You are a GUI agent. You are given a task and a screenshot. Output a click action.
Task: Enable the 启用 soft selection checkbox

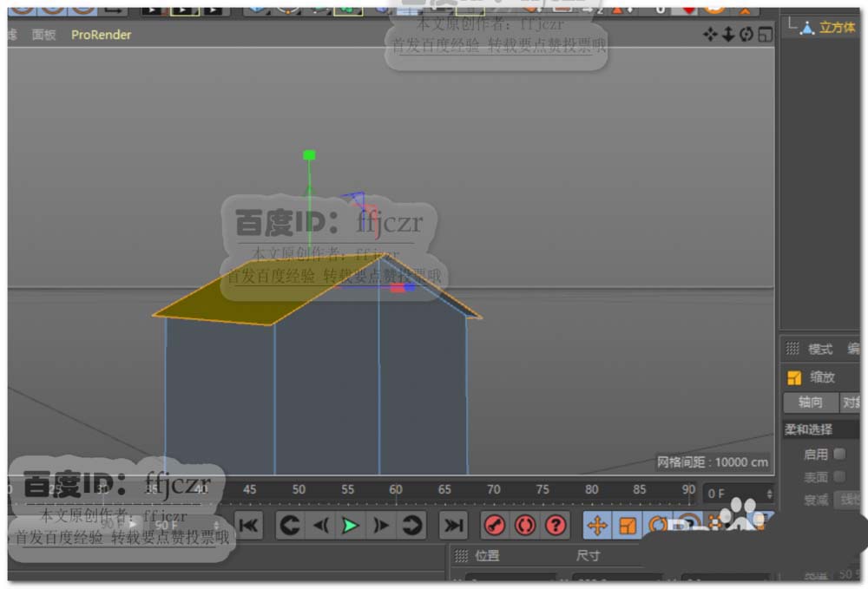click(839, 454)
